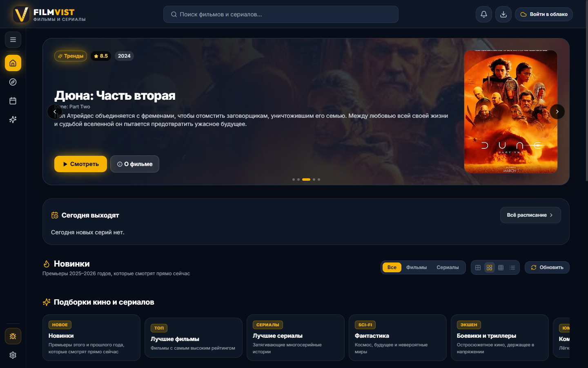Click the Сегодня выходят heading
The height and width of the screenshot is (368, 588).
(x=90, y=215)
